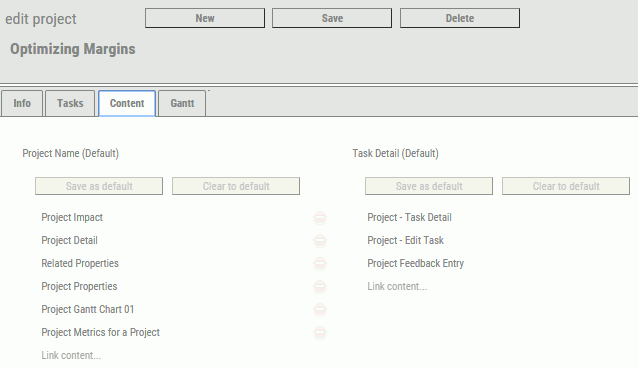Remove Related Properties using its minus icon
The width and height of the screenshot is (638, 369).
pyautogui.click(x=320, y=264)
